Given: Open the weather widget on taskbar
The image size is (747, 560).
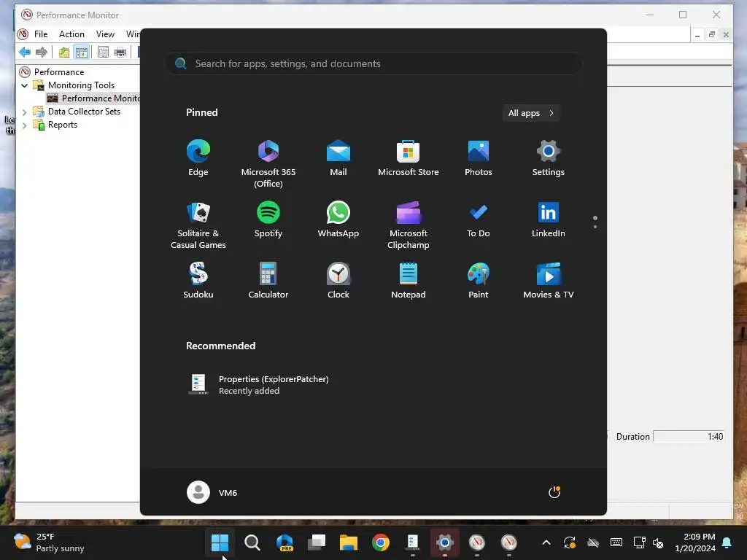Looking at the screenshot, I should coord(49,542).
